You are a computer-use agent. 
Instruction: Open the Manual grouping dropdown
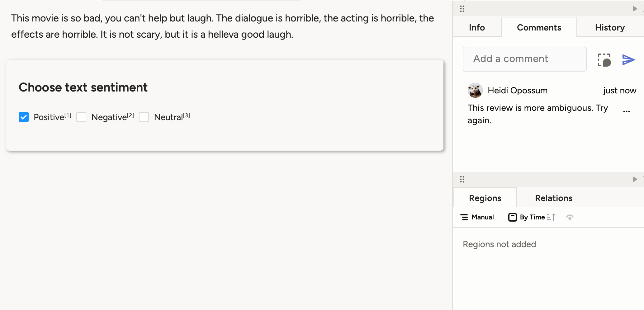[x=482, y=217]
